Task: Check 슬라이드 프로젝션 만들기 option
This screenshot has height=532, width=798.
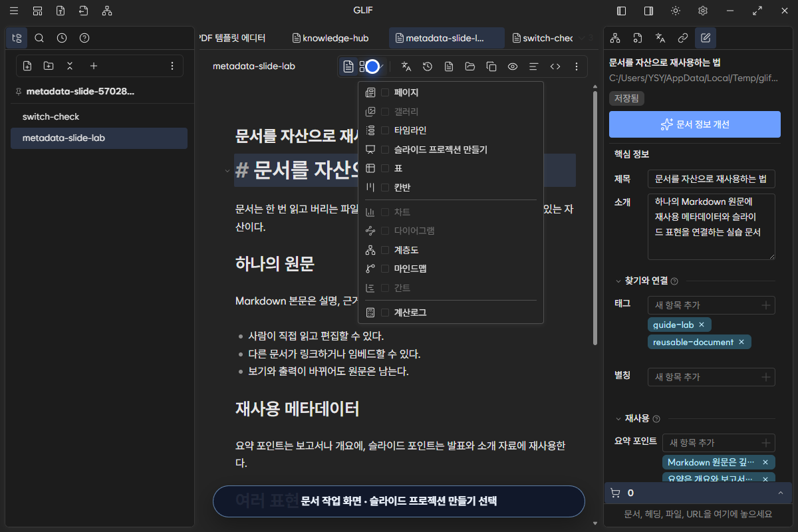Action: click(385, 150)
